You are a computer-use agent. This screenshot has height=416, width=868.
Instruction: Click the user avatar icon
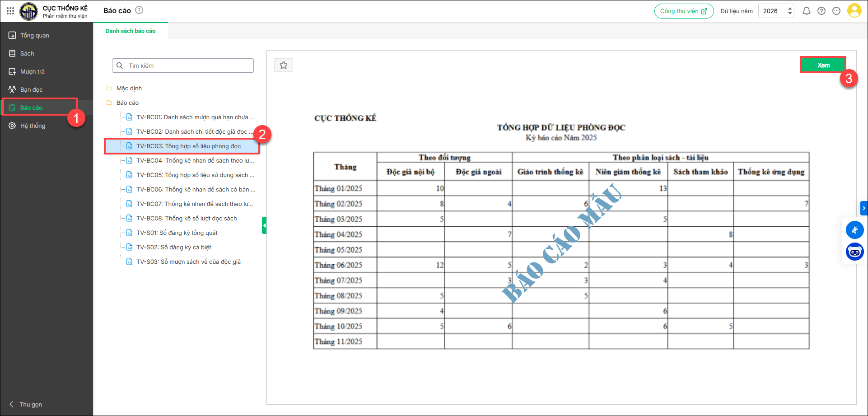click(854, 10)
